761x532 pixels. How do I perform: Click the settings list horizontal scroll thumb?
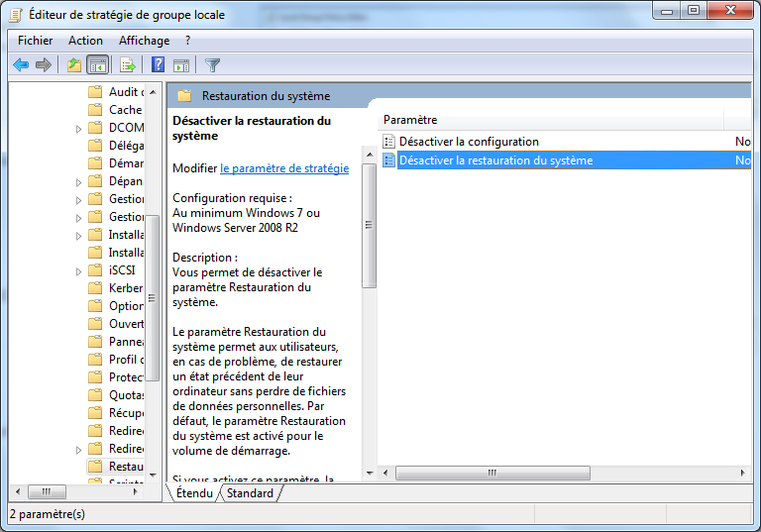tap(492, 473)
